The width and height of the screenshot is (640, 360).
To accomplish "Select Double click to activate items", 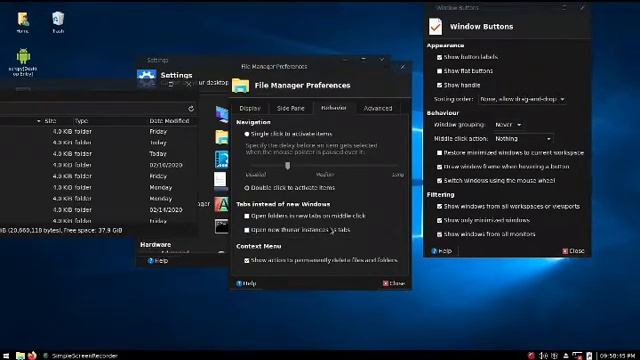I will pos(247,188).
